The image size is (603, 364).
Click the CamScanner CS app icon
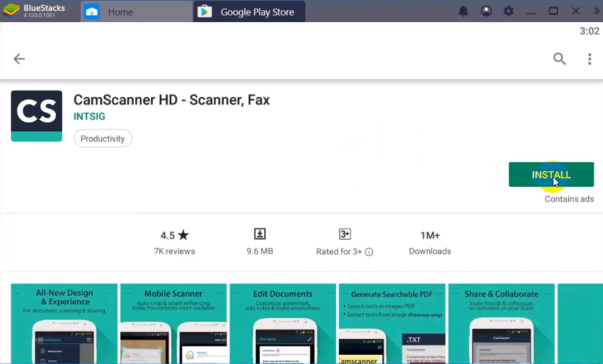[37, 116]
